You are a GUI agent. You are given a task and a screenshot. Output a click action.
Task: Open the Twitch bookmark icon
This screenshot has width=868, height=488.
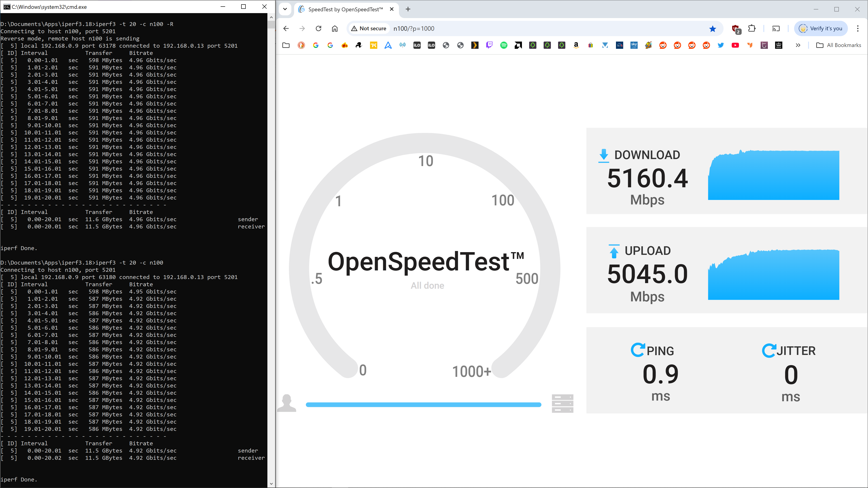coord(489,45)
